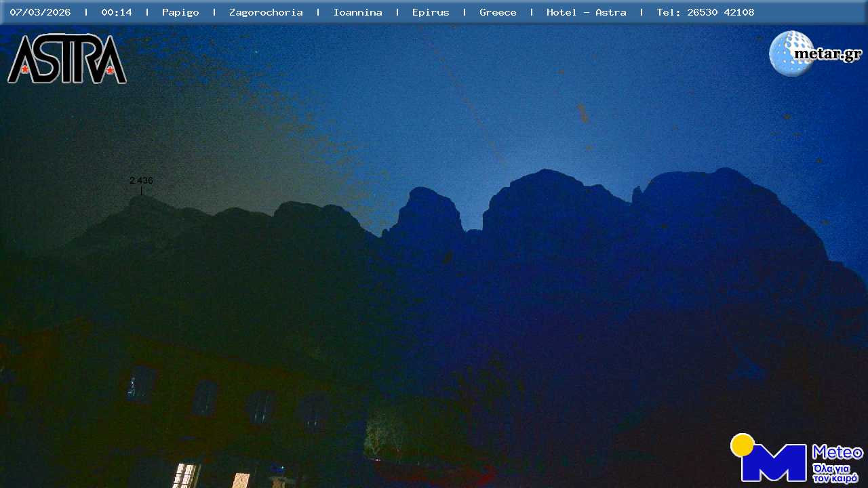Click the blue M Meteo logo
This screenshot has height=488, width=868.
tap(773, 462)
